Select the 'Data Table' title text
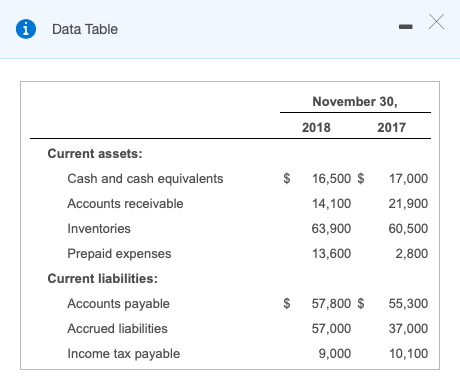Screen dimensions: 460x387 tap(85, 29)
